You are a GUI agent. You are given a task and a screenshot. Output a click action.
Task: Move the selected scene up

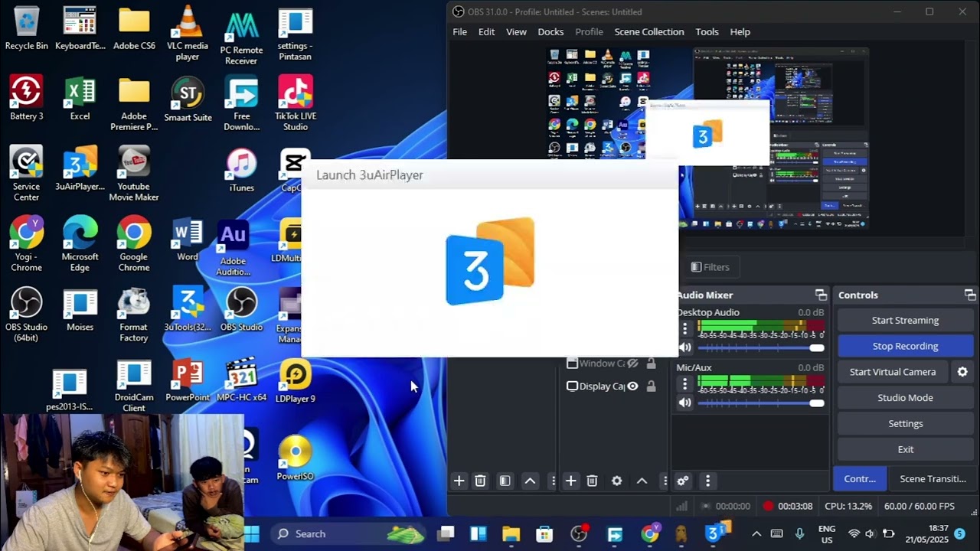pyautogui.click(x=530, y=481)
